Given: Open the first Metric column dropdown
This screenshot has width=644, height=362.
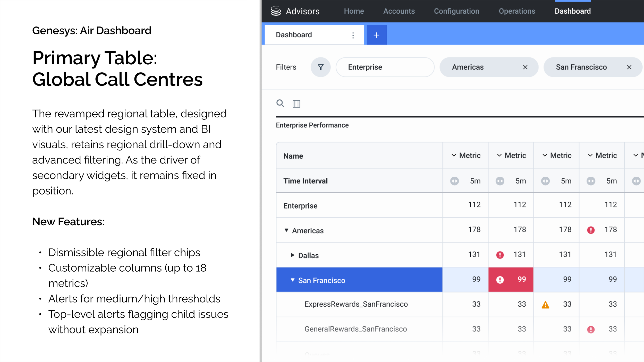Looking at the screenshot, I should click(454, 155).
